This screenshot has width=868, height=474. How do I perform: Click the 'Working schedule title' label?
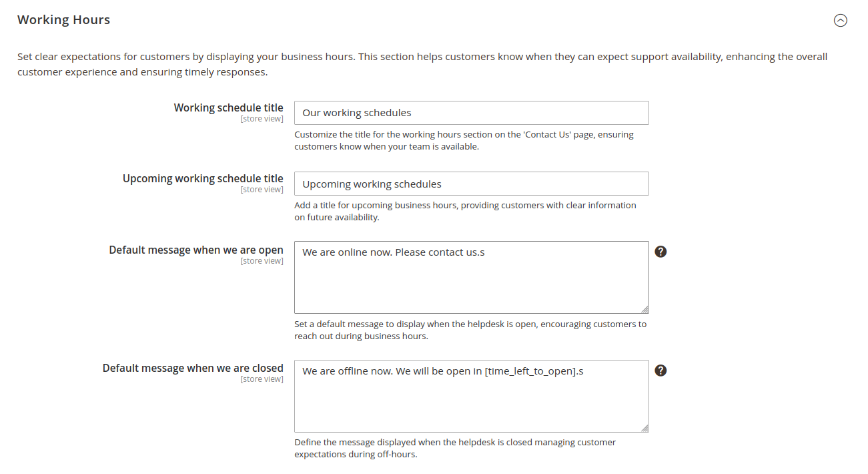click(228, 107)
